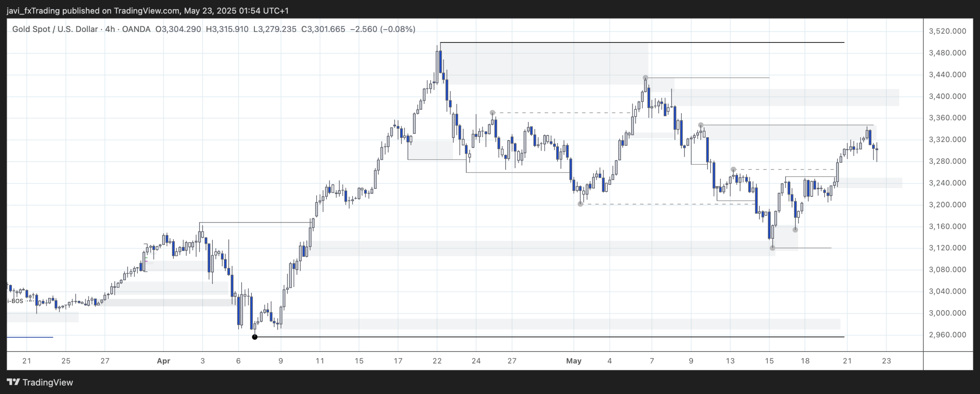Click the 3,120.000 price axis label
The width and height of the screenshot is (980, 394).
pyautogui.click(x=947, y=248)
